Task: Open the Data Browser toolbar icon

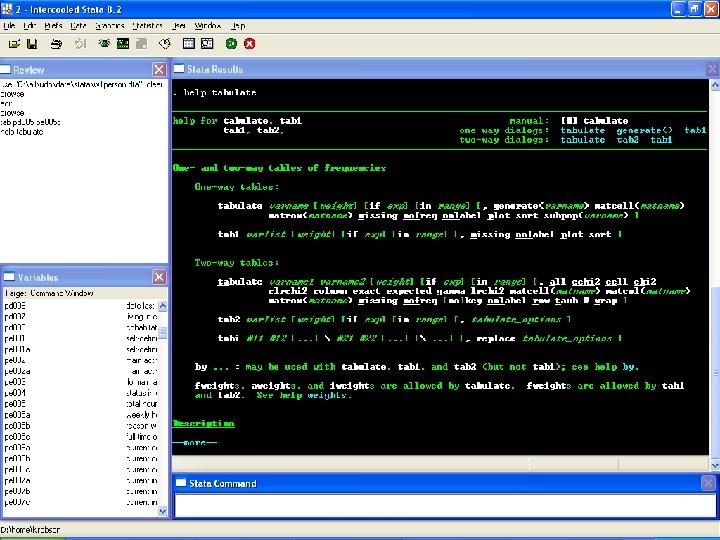Action: pyautogui.click(x=207, y=44)
